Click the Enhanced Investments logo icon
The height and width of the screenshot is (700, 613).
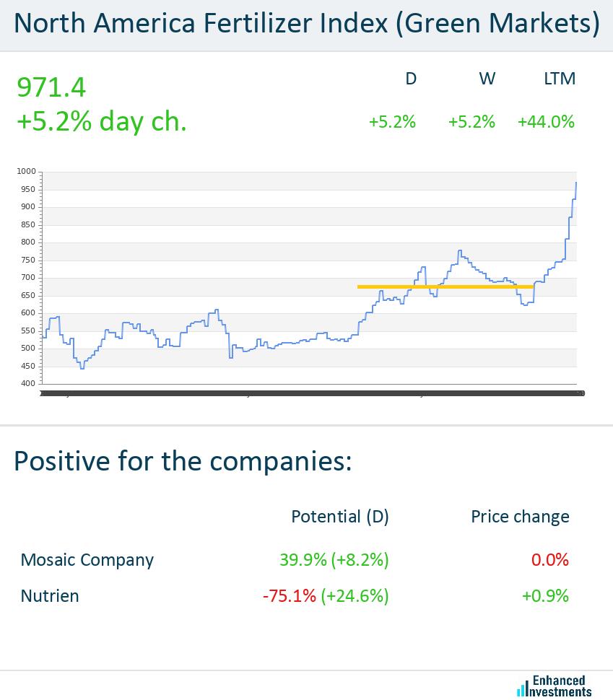click(522, 690)
